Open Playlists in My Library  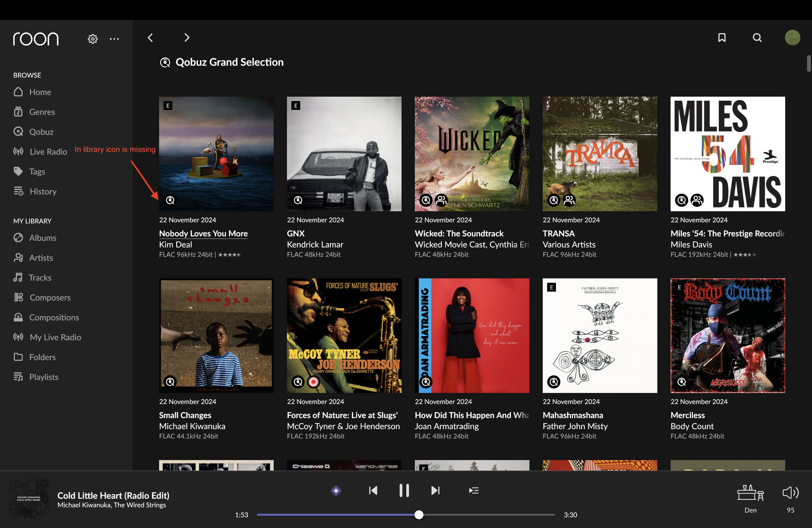[x=36, y=377]
